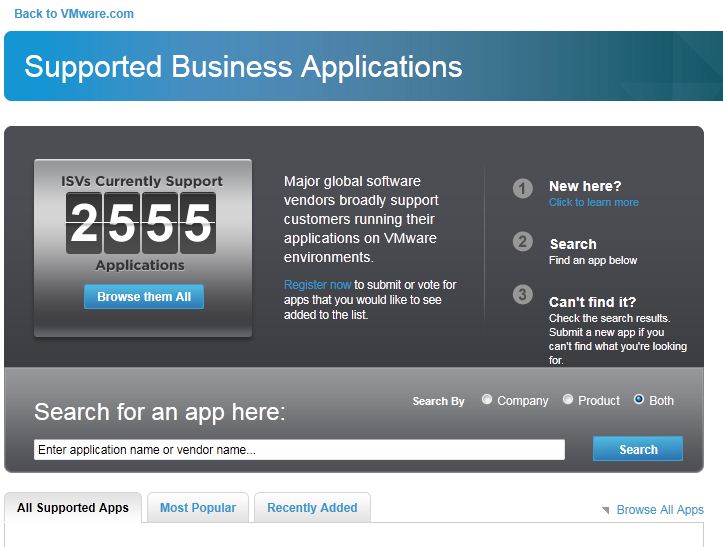Viewport: 723px width, 547px height.
Task: Select the Product radio button
Action: pos(568,399)
